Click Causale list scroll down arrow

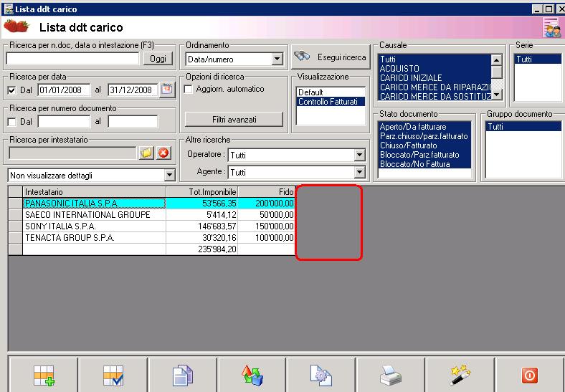(497, 95)
